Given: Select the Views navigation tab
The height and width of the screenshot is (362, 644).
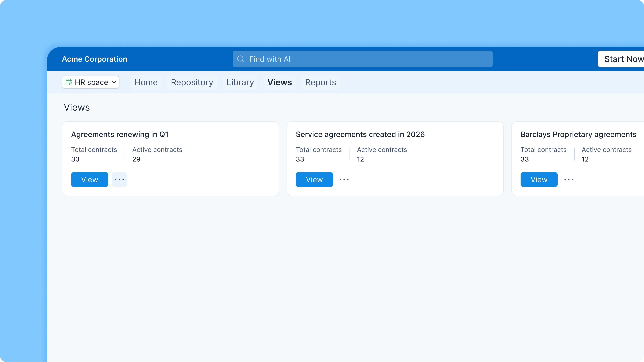Looking at the screenshot, I should (x=280, y=82).
